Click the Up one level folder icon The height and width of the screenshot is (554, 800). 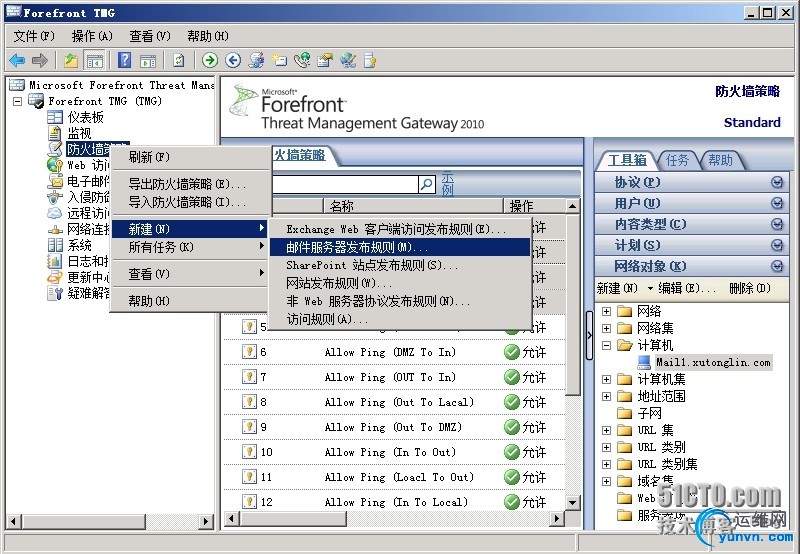[71, 61]
